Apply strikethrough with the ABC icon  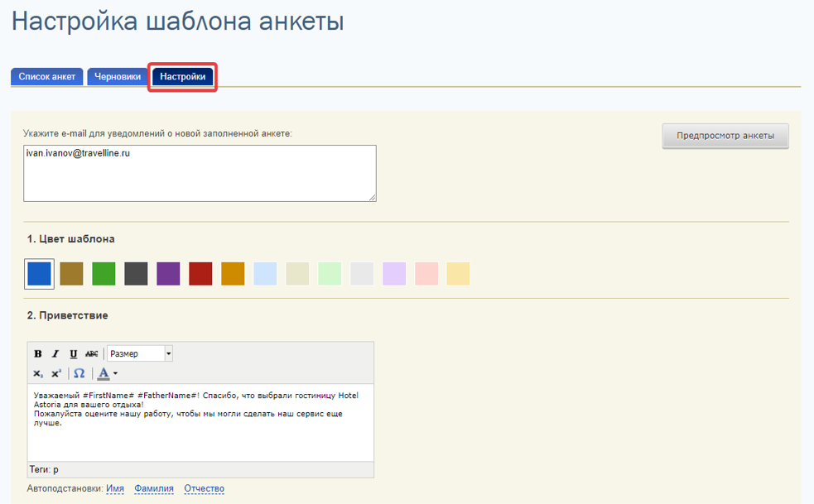[91, 353]
